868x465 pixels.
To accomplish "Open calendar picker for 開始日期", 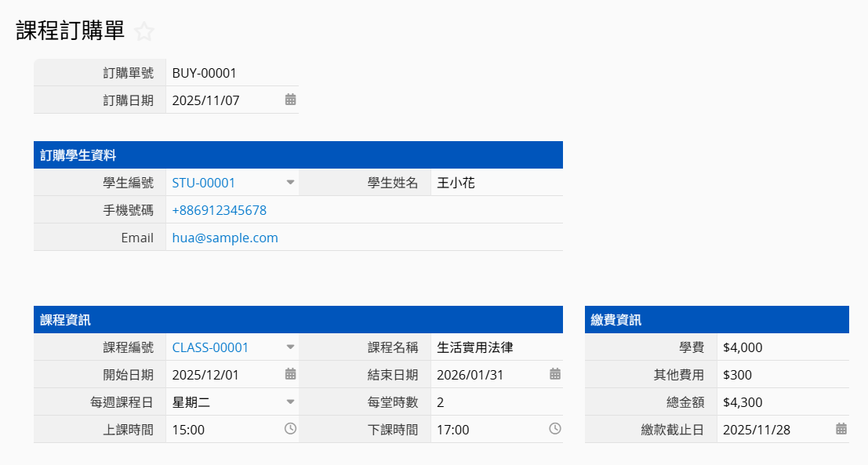I will pyautogui.click(x=290, y=374).
